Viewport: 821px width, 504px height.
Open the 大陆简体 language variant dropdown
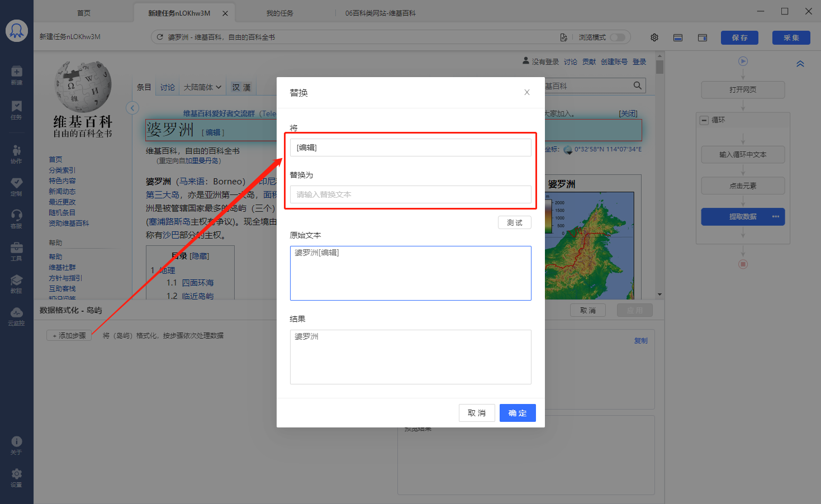pos(203,87)
